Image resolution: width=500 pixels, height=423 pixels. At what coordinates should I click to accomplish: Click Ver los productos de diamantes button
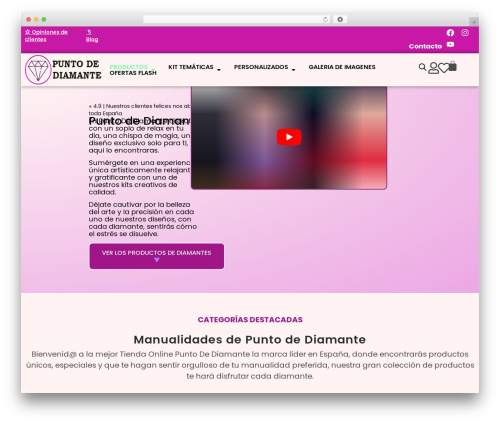(x=157, y=256)
